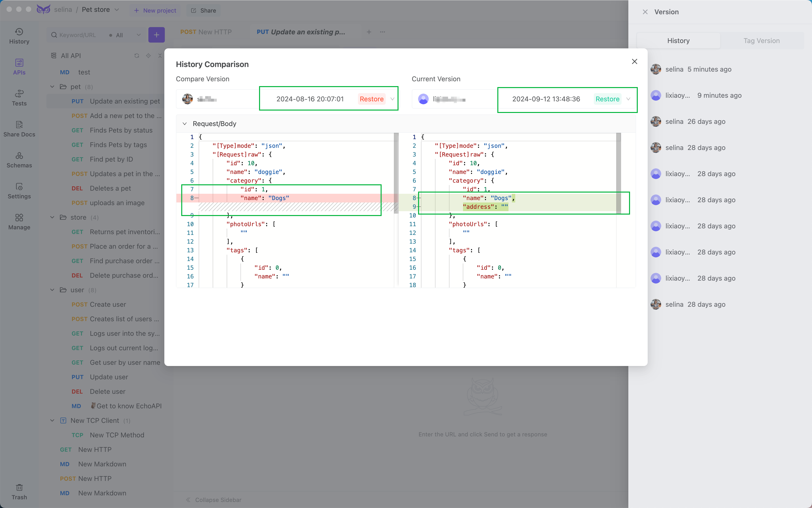This screenshot has height=508, width=812.
Task: Open the Tests sidebar section
Action: tap(19, 98)
